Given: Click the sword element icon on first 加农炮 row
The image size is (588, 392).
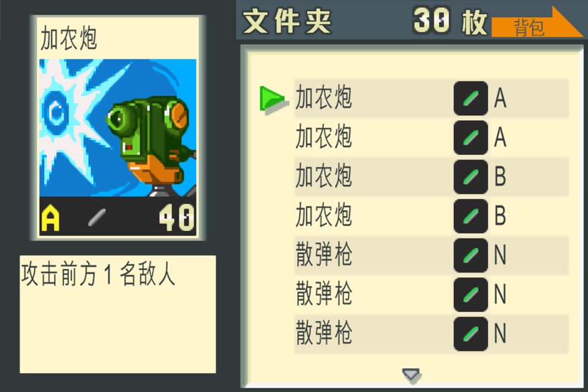Looking at the screenshot, I should click(x=470, y=98).
